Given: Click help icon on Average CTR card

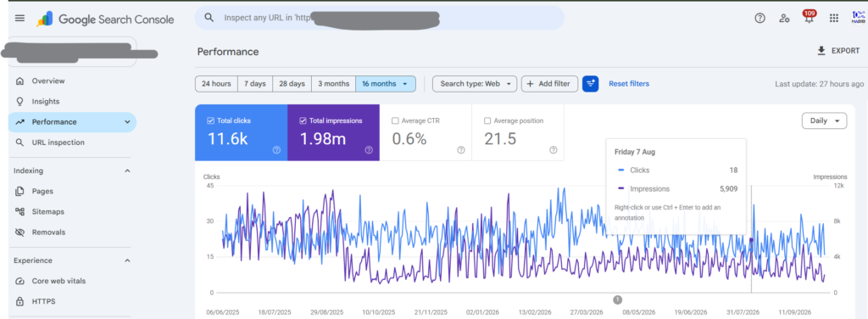Looking at the screenshot, I should tap(460, 150).
